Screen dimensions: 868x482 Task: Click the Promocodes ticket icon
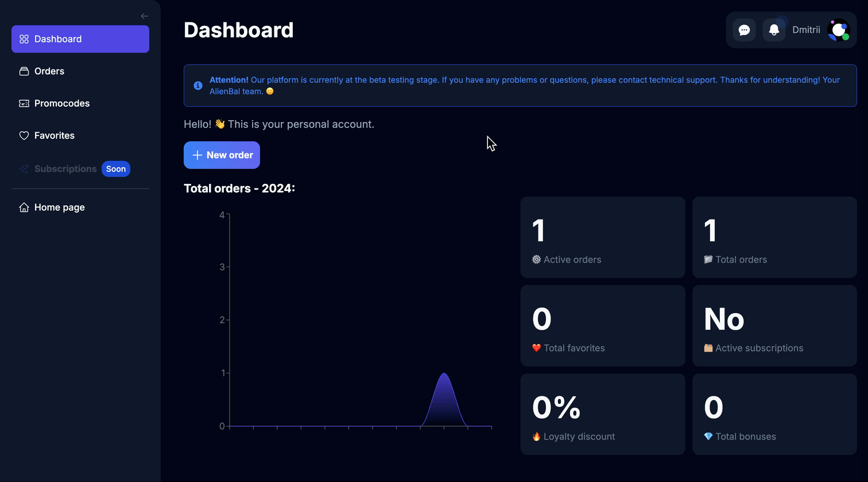24,103
